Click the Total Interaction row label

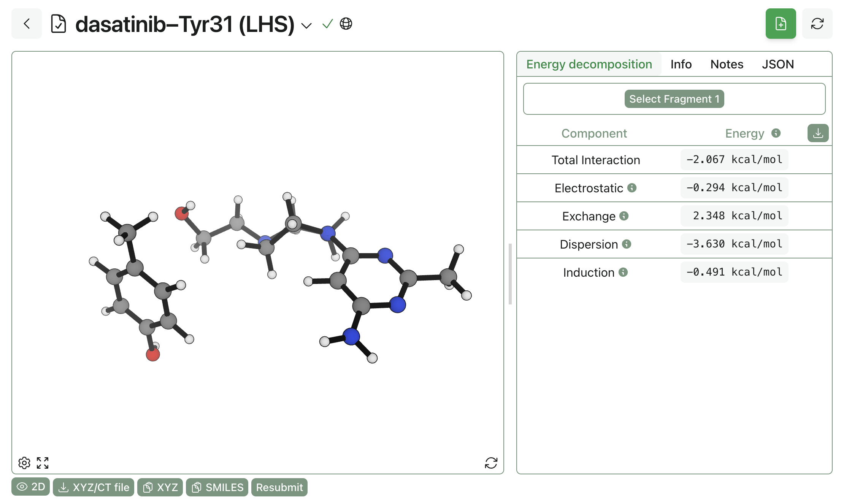coord(596,160)
